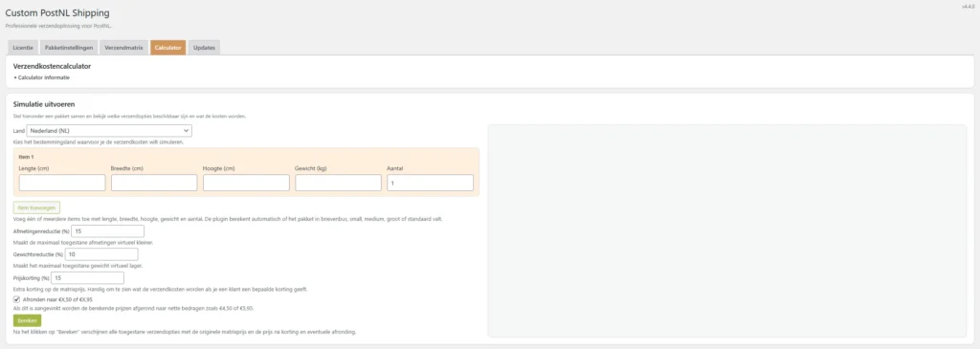This screenshot has width=980, height=349.
Task: Edit the Prijskorting (%) field
Action: [x=87, y=278]
